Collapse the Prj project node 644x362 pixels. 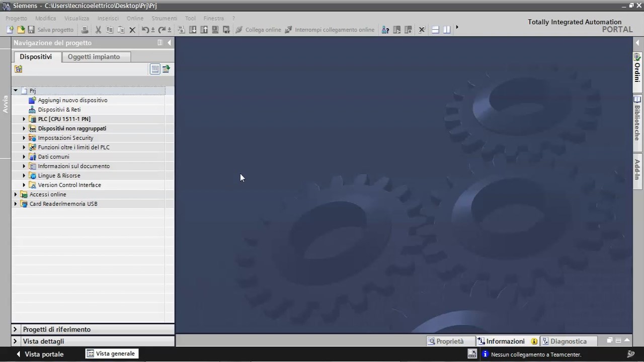16,91
